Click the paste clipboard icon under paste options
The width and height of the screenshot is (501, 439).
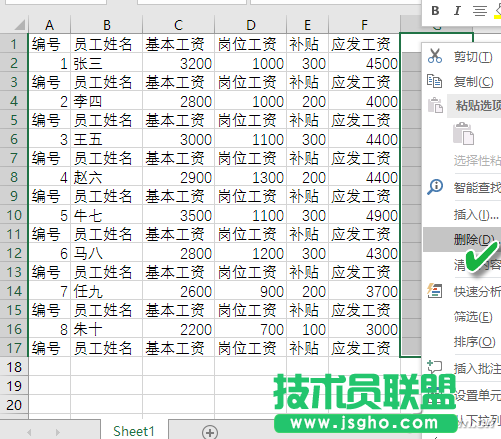[463, 134]
